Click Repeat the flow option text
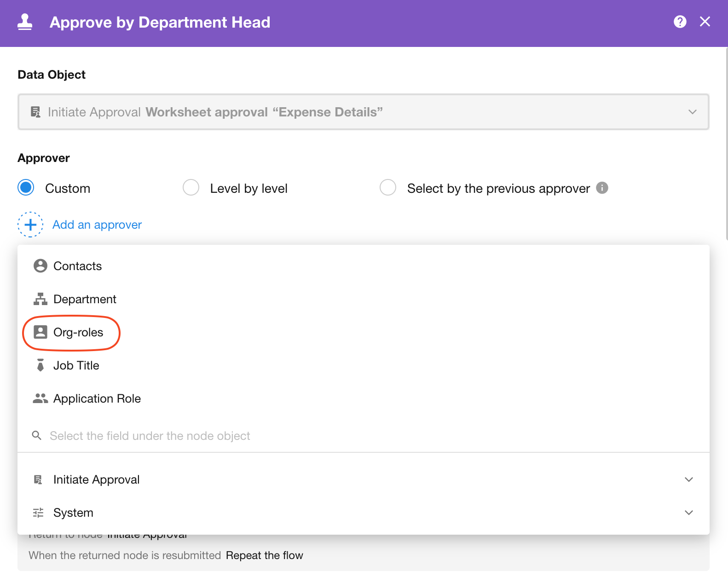The height and width of the screenshot is (577, 728). tap(264, 555)
